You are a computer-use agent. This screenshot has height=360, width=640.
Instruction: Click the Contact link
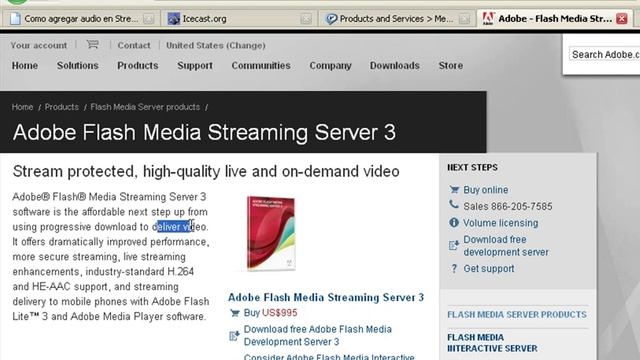pos(134,45)
